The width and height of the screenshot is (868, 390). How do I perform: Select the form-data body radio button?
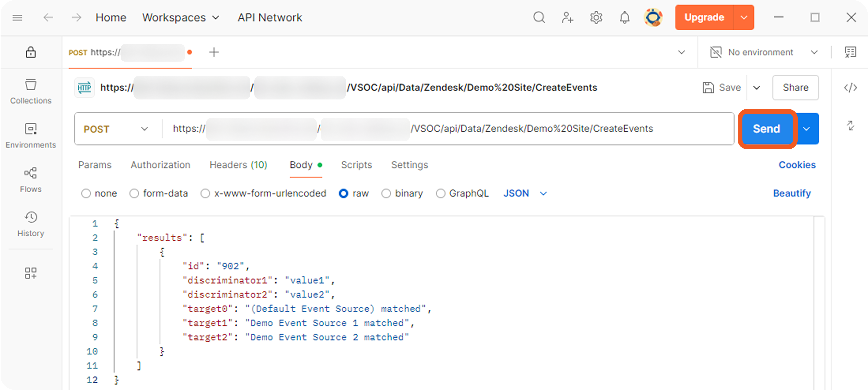point(134,193)
